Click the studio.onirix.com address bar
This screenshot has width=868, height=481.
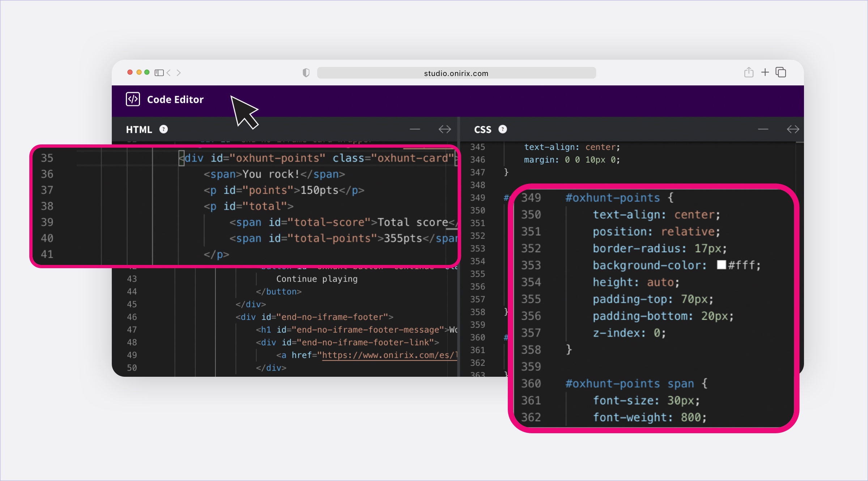456,73
